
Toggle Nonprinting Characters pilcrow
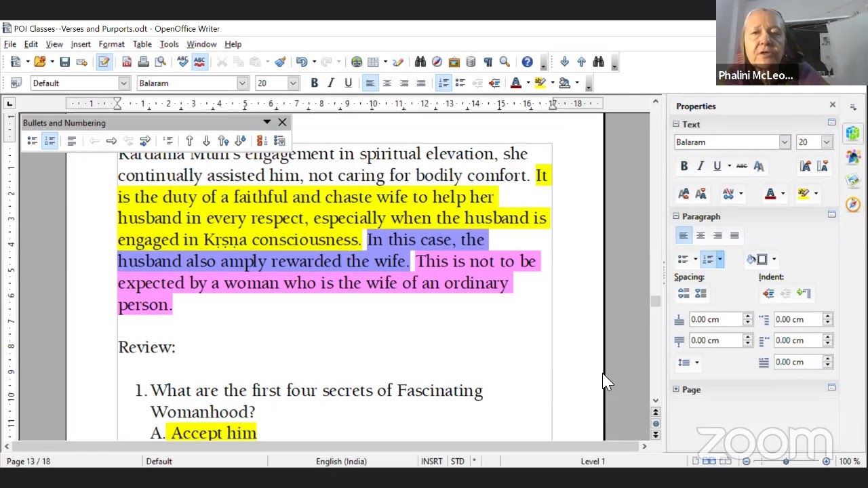488,62
